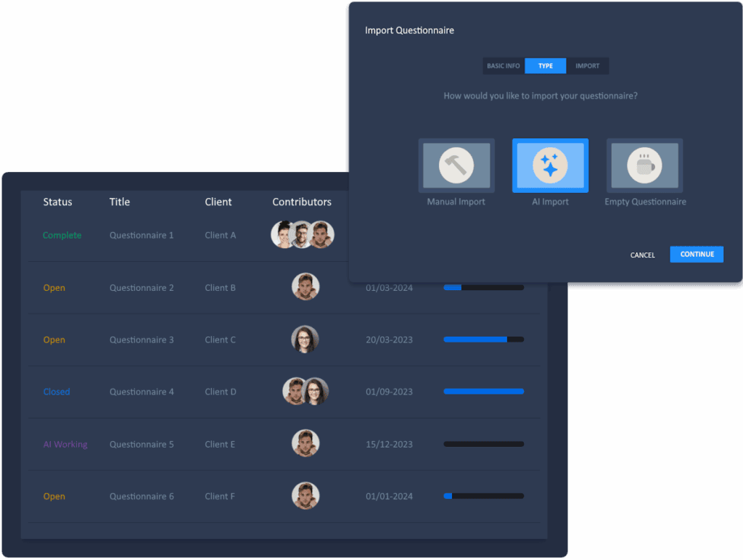The width and height of the screenshot is (743, 560).
Task: Open Questionnaire 2 title
Action: [x=141, y=287]
